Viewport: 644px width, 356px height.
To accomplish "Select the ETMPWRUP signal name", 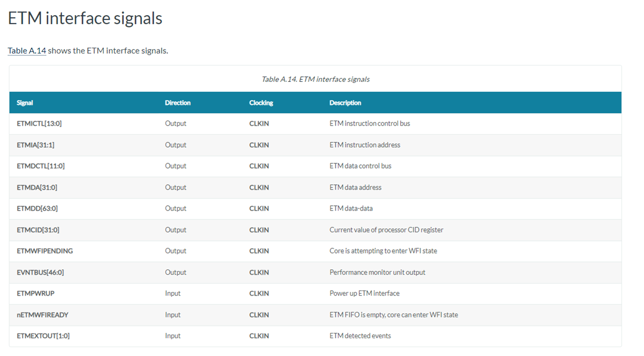I will click(x=36, y=294).
